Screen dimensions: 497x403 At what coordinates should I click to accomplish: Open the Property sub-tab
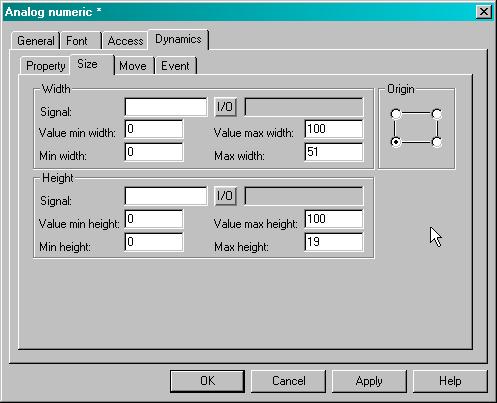(45, 66)
